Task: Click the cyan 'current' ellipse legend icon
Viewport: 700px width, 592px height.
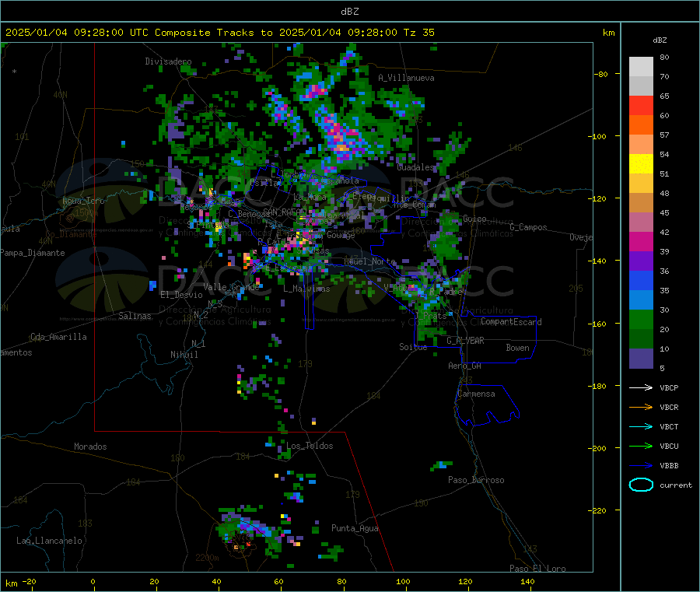Action: [641, 485]
